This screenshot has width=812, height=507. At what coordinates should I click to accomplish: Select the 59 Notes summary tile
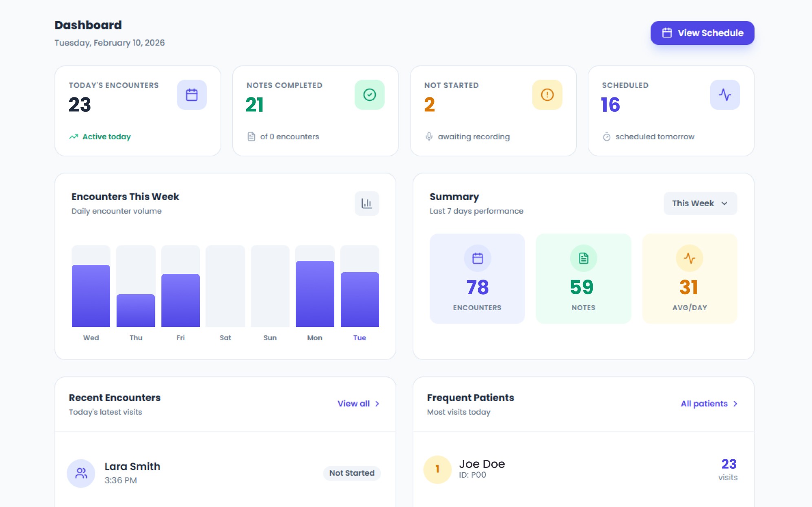click(x=583, y=279)
